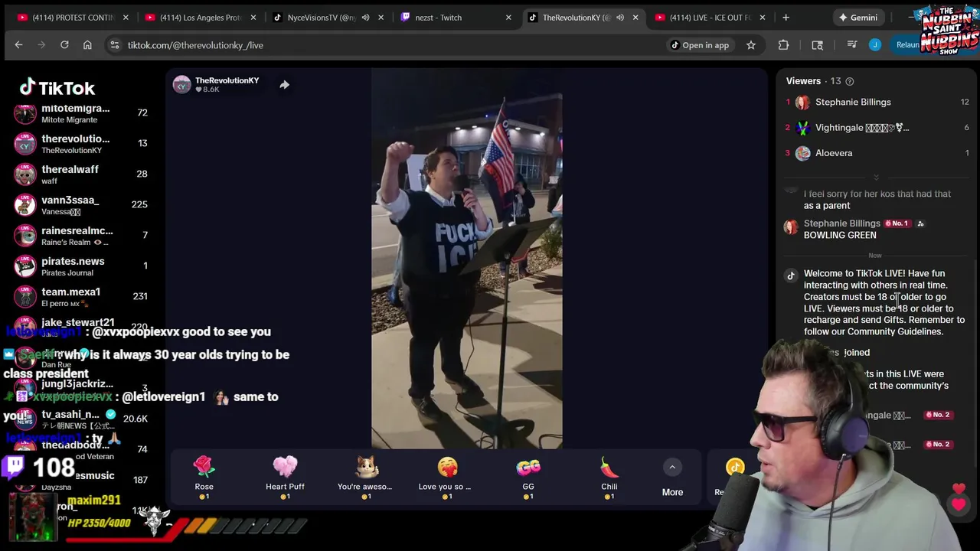Close the nezst - Twitch tab

(508, 18)
